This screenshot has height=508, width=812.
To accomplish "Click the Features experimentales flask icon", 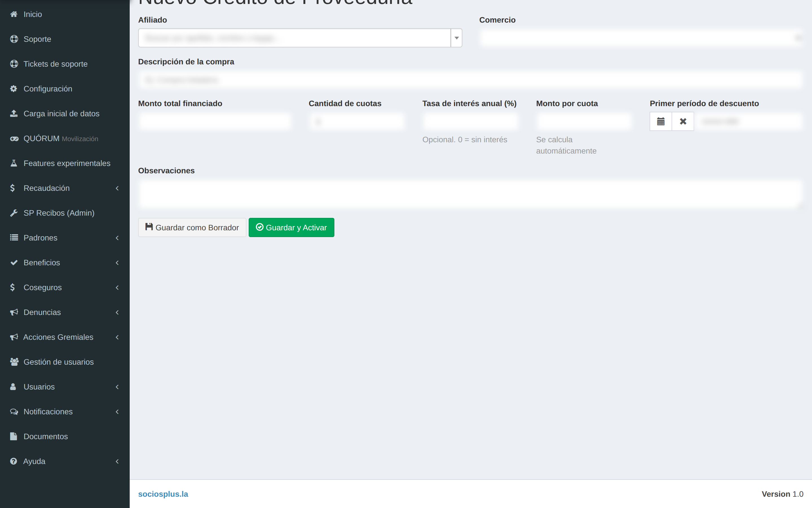I will tap(14, 163).
